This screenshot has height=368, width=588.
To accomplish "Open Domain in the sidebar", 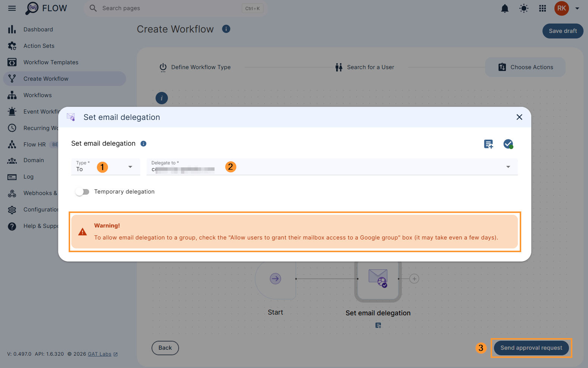I will coord(34,160).
